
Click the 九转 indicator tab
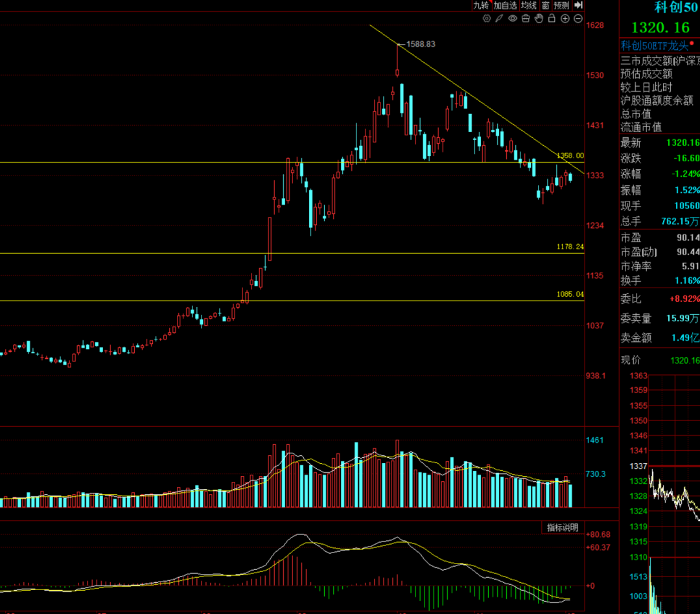click(481, 5)
